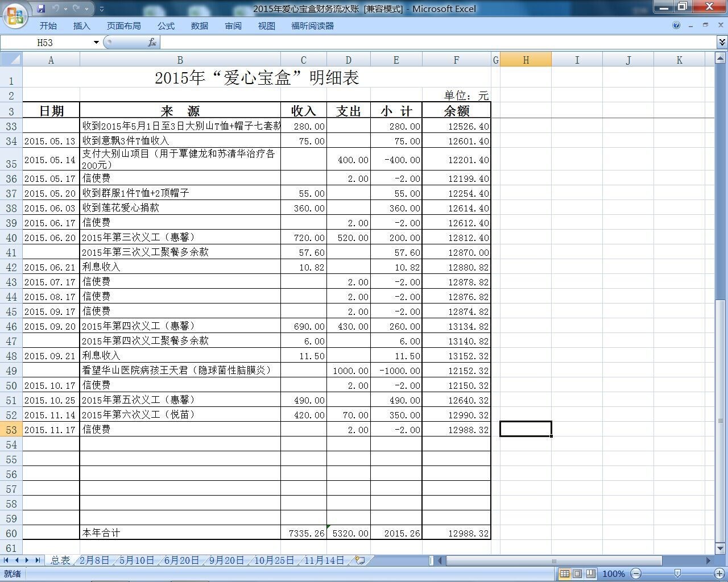Open the Redo history dropdown arrow
The image size is (728, 582).
[87, 9]
